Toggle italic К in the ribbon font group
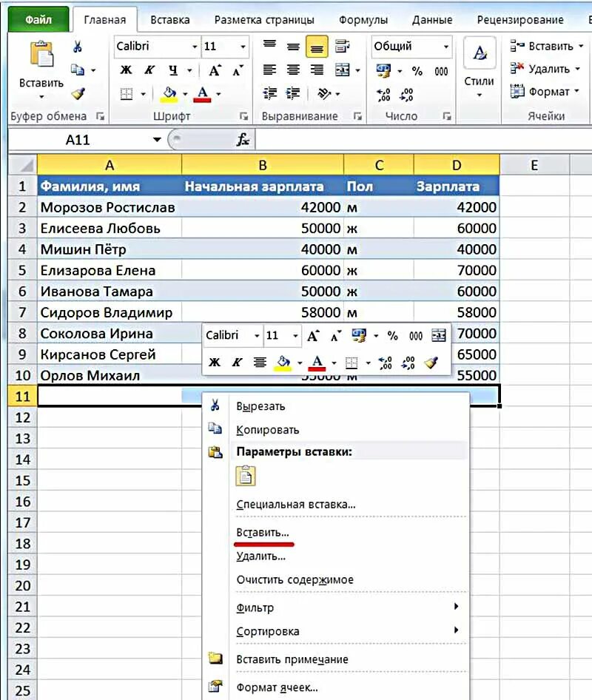This screenshot has height=700, width=592. pyautogui.click(x=149, y=70)
